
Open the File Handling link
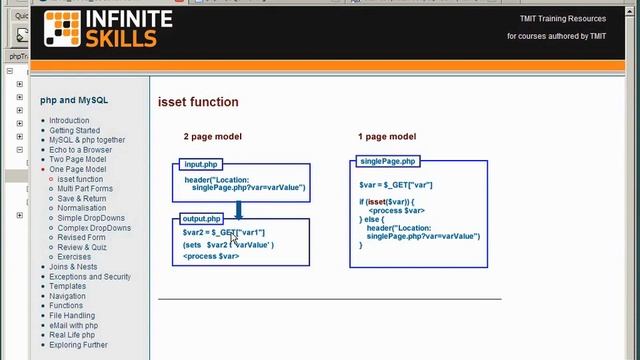72,316
